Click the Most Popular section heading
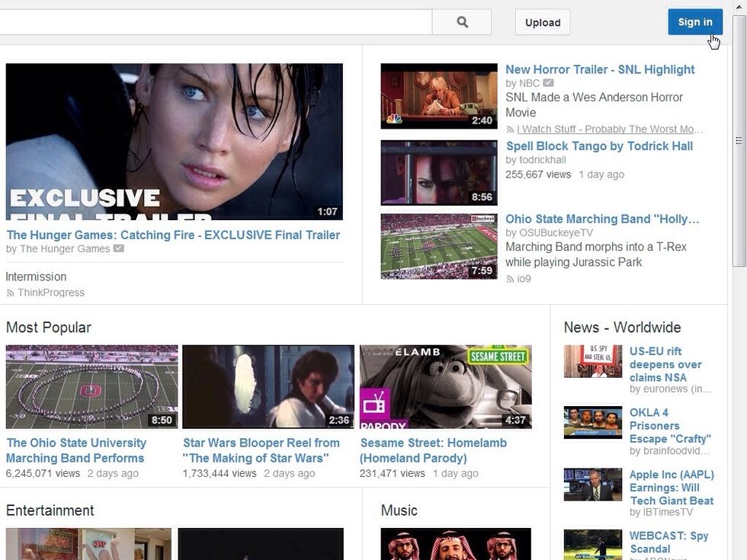This screenshot has height=560, width=747. (x=48, y=328)
